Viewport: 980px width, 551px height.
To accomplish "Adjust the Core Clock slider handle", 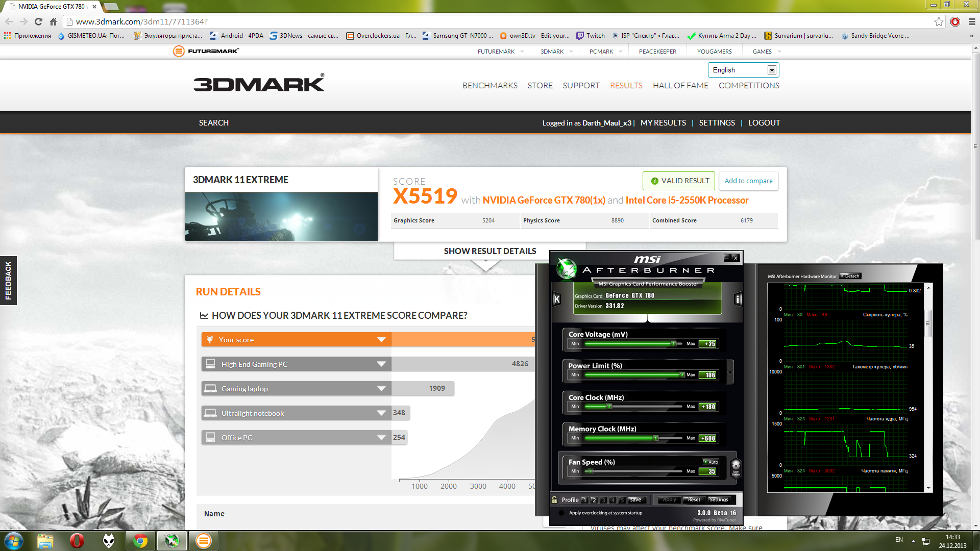I will pyautogui.click(x=609, y=407).
